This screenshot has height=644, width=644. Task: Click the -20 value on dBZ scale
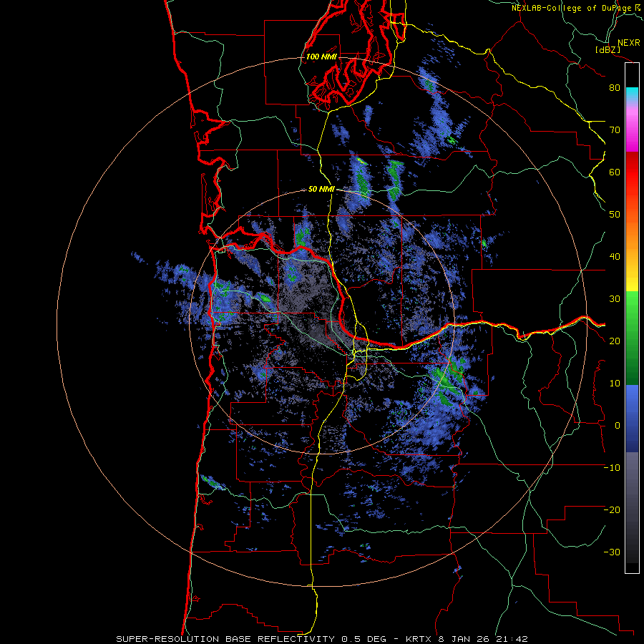point(612,510)
